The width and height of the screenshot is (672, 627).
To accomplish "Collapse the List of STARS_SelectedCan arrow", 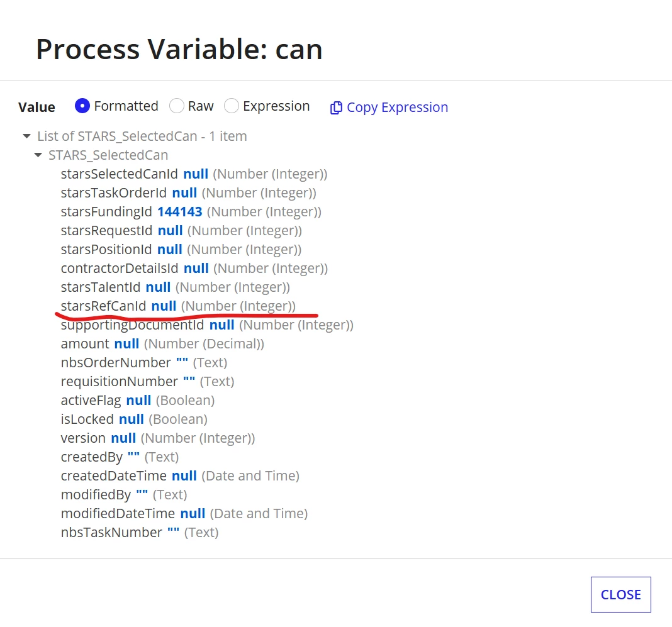I will pyautogui.click(x=26, y=136).
